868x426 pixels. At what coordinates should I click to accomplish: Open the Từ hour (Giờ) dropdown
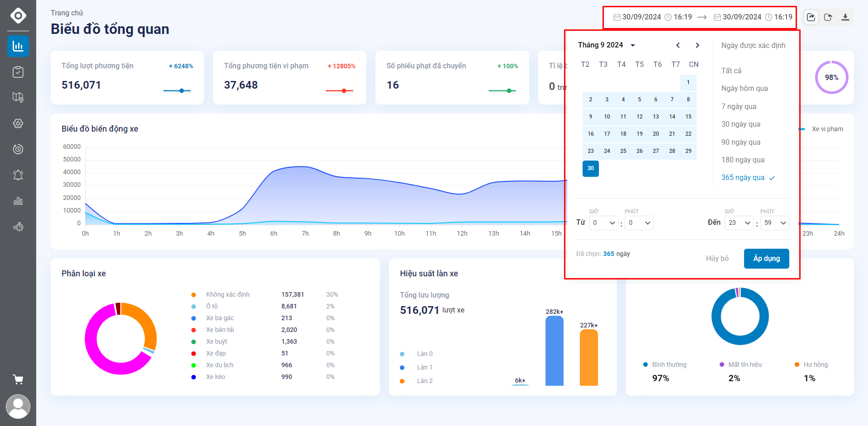click(603, 222)
